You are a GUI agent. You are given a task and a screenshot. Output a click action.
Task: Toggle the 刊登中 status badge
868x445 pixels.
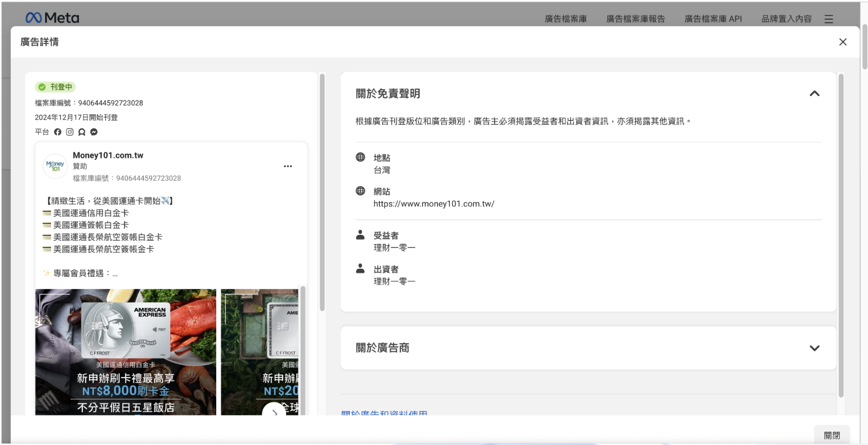tap(56, 87)
